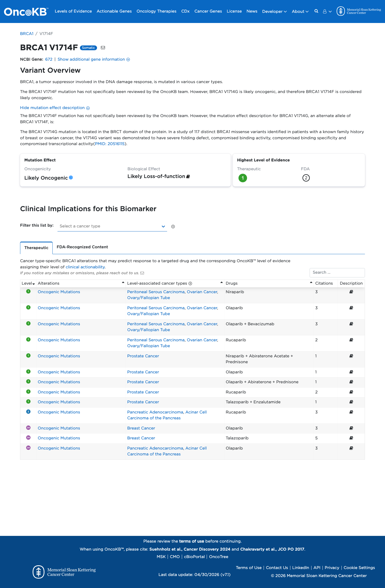Open footer API link
Viewport: 385px width, 588px height.
point(317,568)
